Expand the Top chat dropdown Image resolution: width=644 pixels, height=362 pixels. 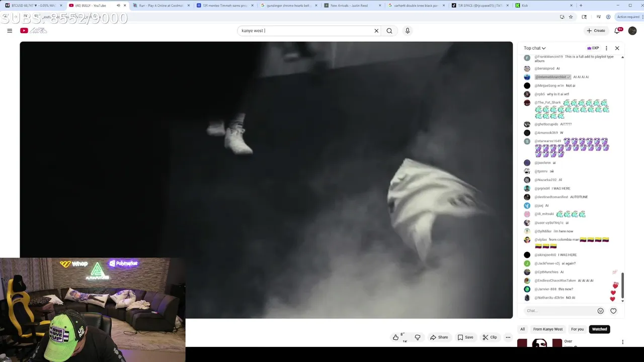[535, 48]
